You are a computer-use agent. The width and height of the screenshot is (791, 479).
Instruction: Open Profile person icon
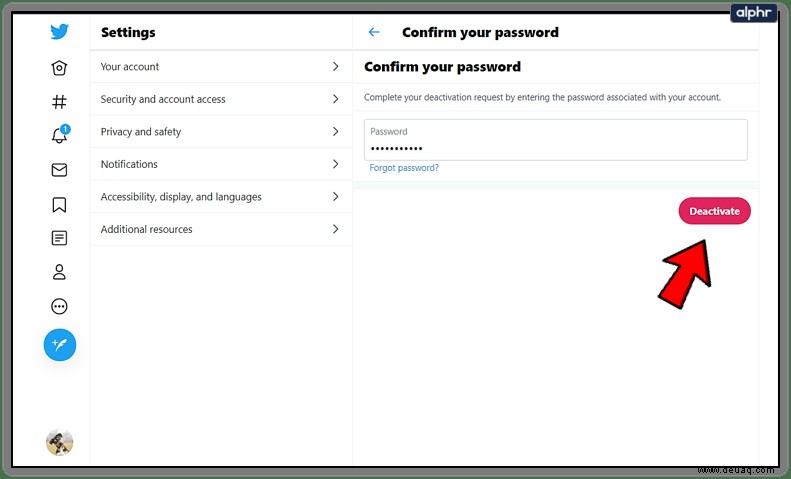(59, 272)
